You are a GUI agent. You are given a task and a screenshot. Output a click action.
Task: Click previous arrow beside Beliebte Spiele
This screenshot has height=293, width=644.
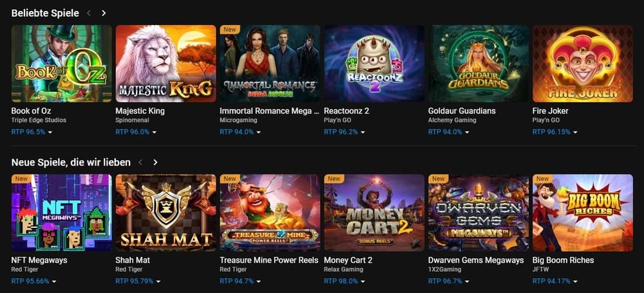coord(89,13)
